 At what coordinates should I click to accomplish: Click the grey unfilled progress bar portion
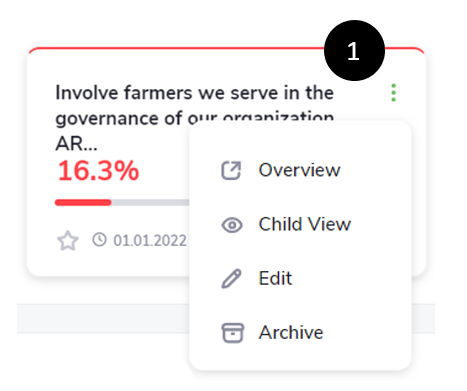point(150,202)
